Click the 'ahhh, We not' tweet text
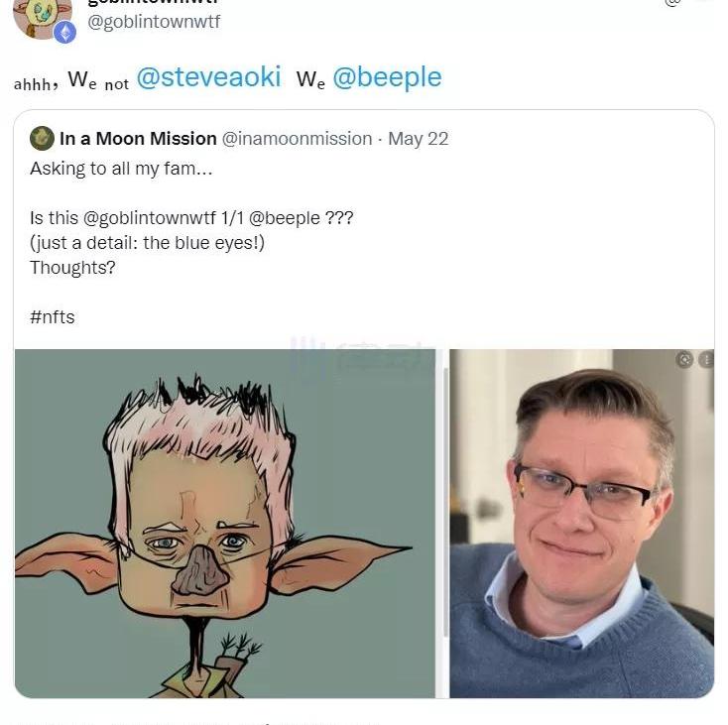The width and height of the screenshot is (728, 725). click(71, 79)
